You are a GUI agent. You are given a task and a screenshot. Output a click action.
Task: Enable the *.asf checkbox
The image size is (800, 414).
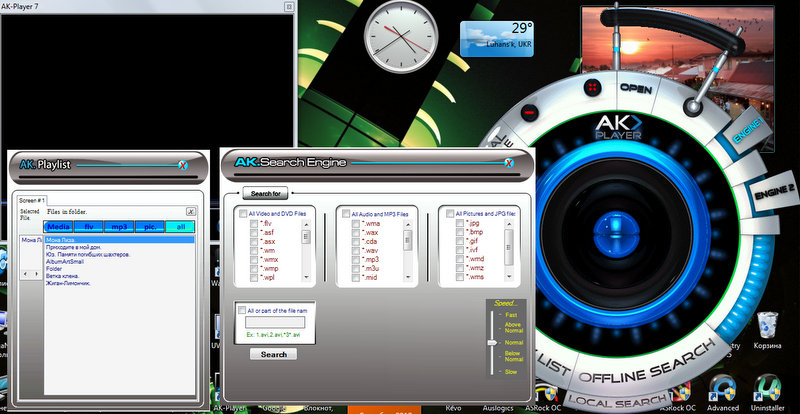[254, 232]
